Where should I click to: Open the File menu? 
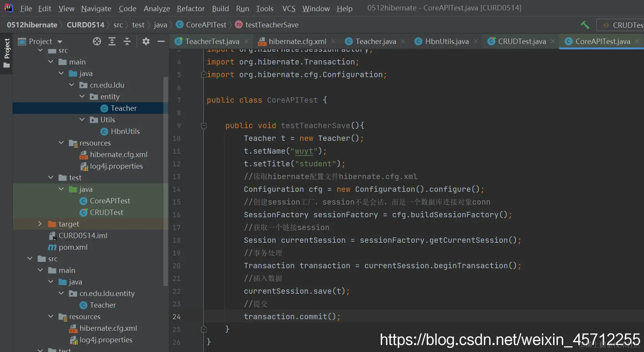tap(26, 8)
